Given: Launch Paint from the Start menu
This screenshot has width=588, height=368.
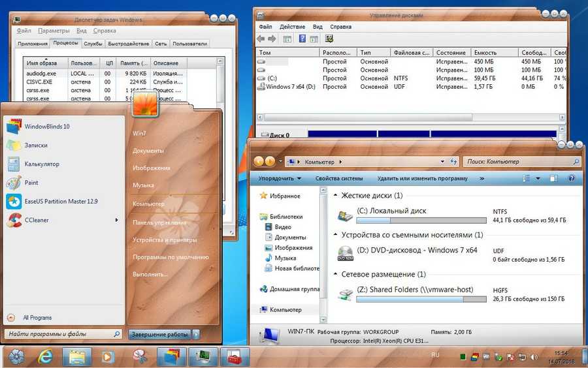Looking at the screenshot, I should (31, 183).
